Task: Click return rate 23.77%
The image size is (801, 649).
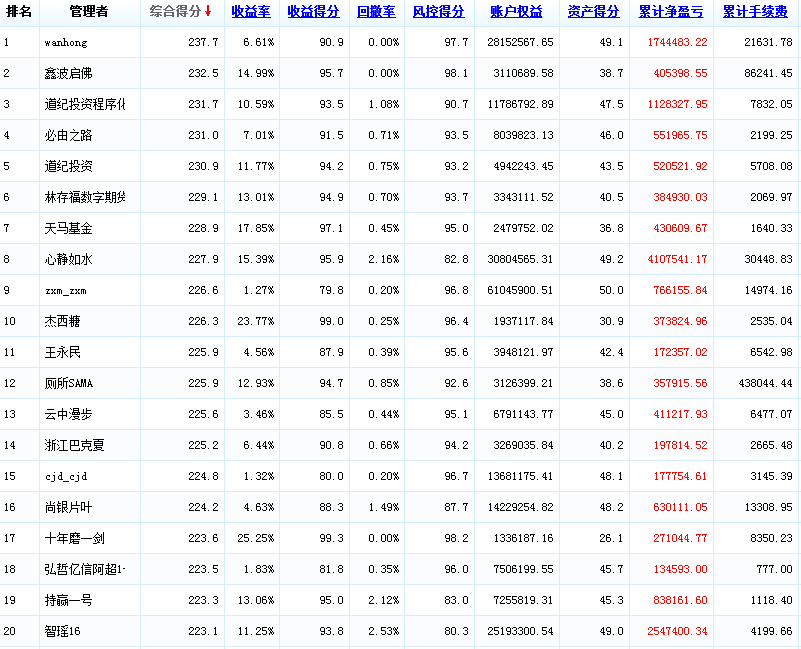Action: tap(255, 321)
